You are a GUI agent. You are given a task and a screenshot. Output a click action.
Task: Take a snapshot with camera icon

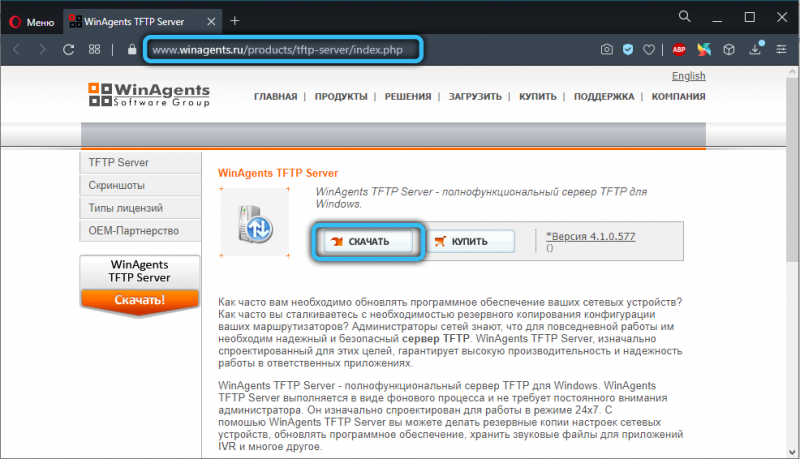click(x=607, y=49)
